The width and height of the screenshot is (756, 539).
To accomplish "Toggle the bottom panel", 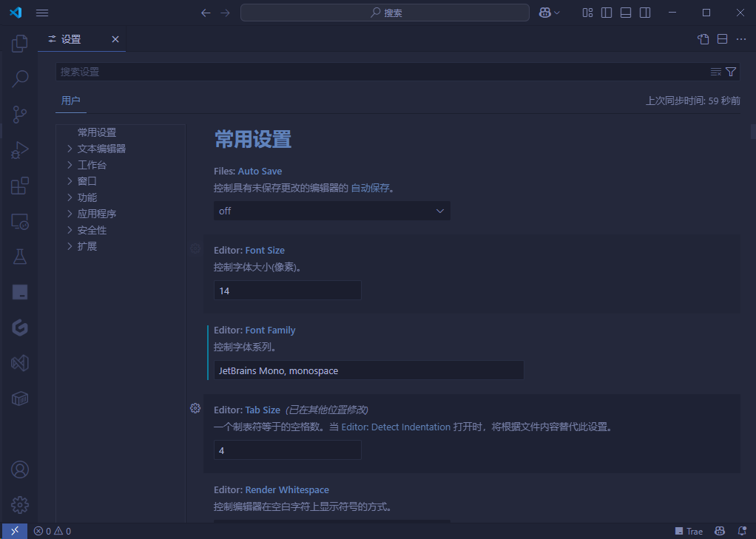I will point(626,13).
